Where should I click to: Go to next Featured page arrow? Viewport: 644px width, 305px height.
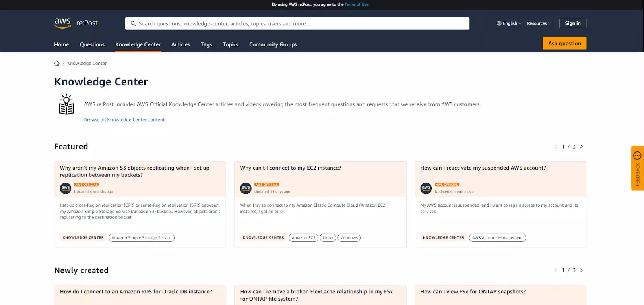point(581,147)
